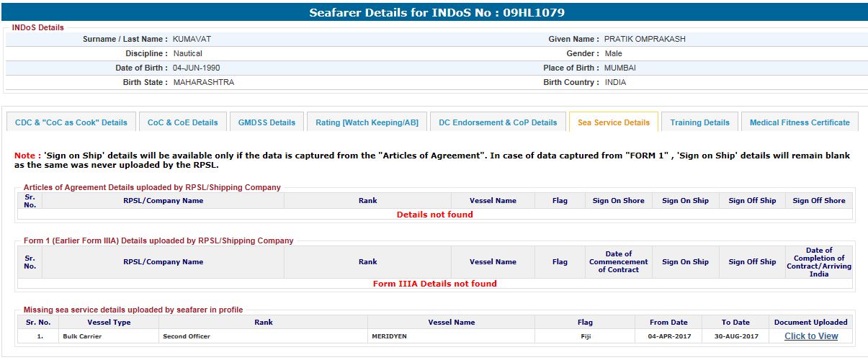Select the Bulk Carrier vessel type cell
Image resolution: width=868 pixels, height=360 pixels.
click(83, 336)
